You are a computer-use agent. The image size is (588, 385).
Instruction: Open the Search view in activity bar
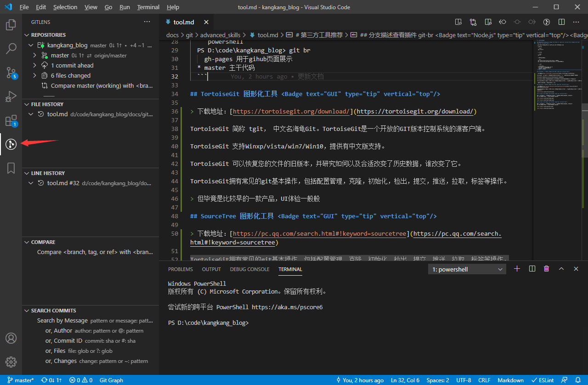11,48
